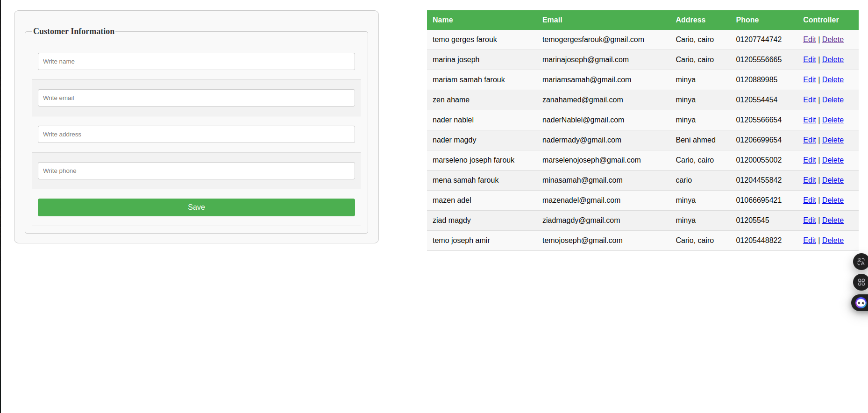Viewport: 868px width, 413px height.
Task: Click the Save button
Action: coord(196,207)
